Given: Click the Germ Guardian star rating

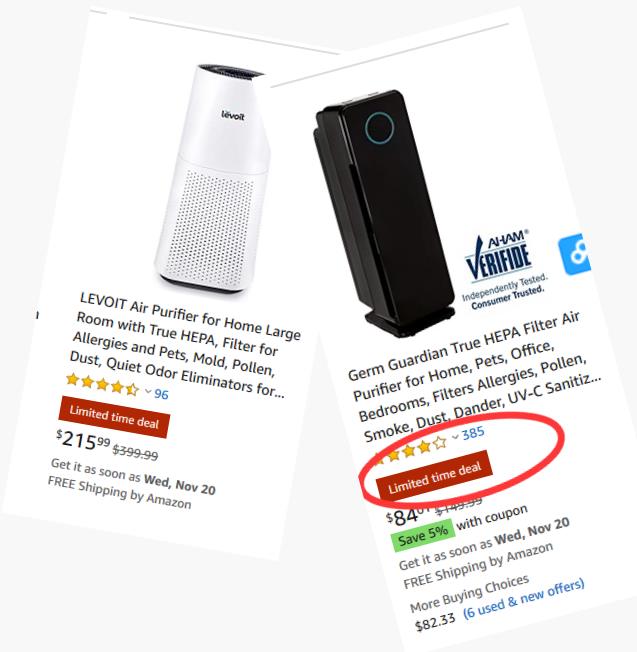Looking at the screenshot, I should coord(410,450).
